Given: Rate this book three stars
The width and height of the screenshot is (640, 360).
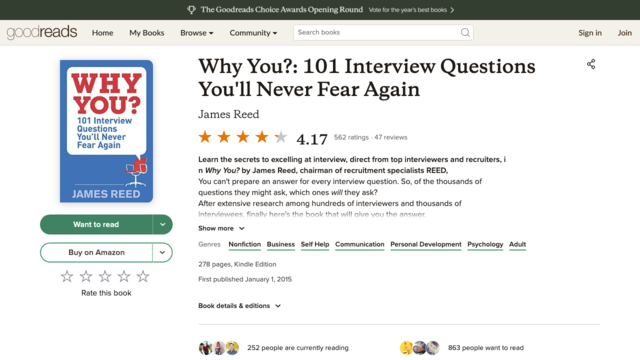Looking at the screenshot, I should 105,276.
